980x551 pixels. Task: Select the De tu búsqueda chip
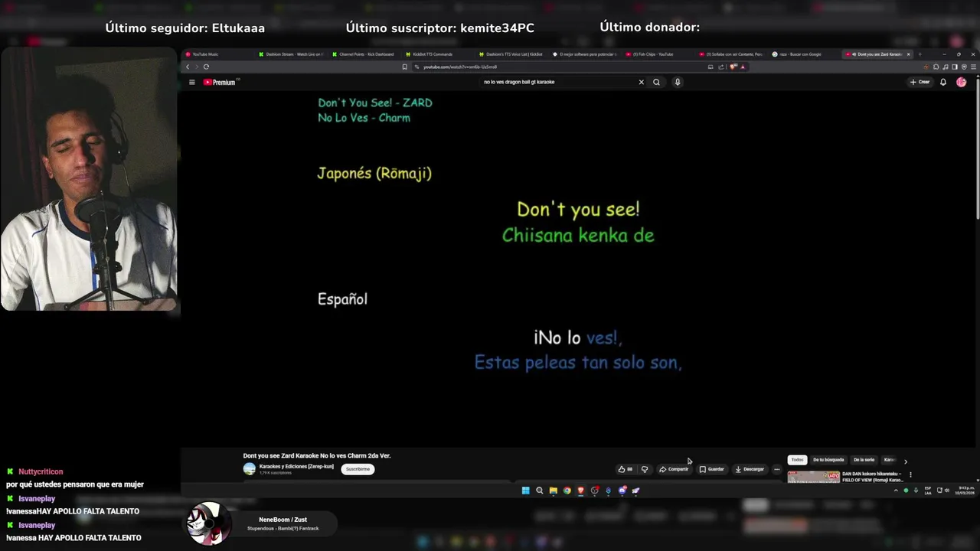(x=828, y=460)
